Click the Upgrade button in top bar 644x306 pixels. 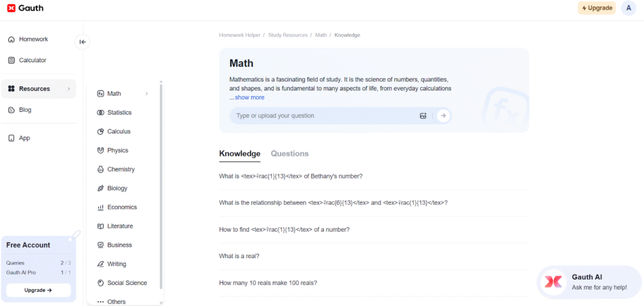click(x=597, y=8)
